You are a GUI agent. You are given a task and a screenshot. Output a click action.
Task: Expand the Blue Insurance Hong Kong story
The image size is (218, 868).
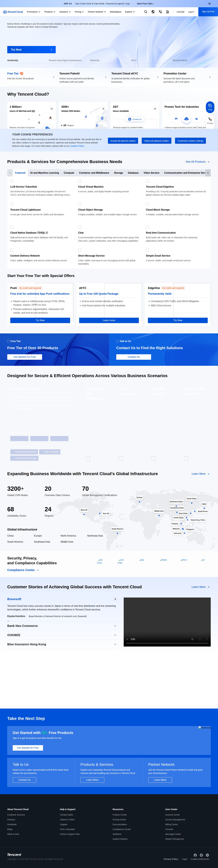[x=62, y=644]
